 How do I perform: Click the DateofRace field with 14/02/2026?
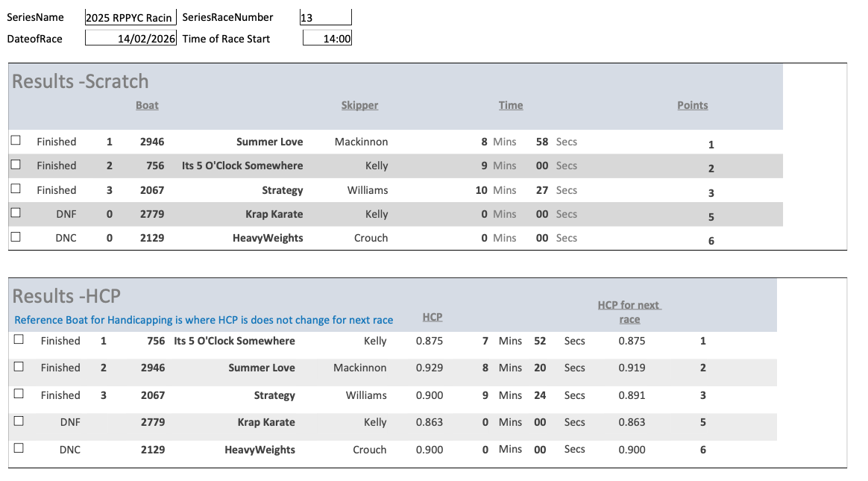pyautogui.click(x=130, y=39)
